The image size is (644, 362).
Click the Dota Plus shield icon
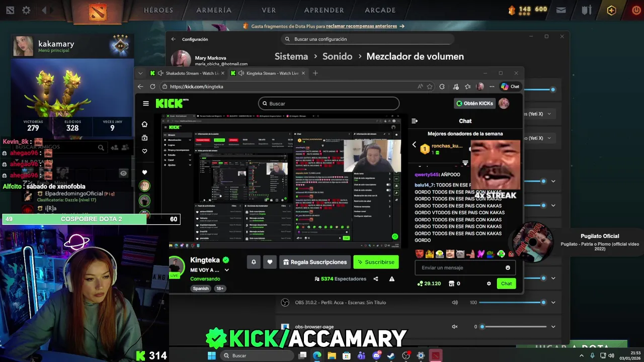(611, 10)
